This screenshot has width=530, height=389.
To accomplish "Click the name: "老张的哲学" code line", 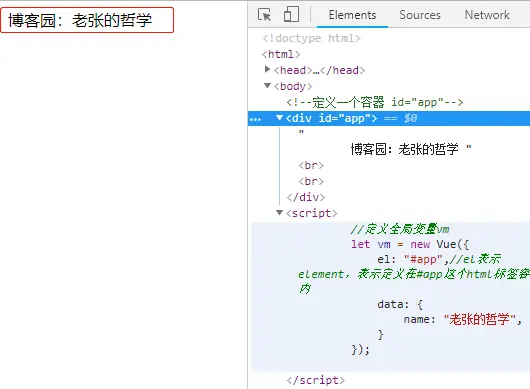I will (463, 319).
